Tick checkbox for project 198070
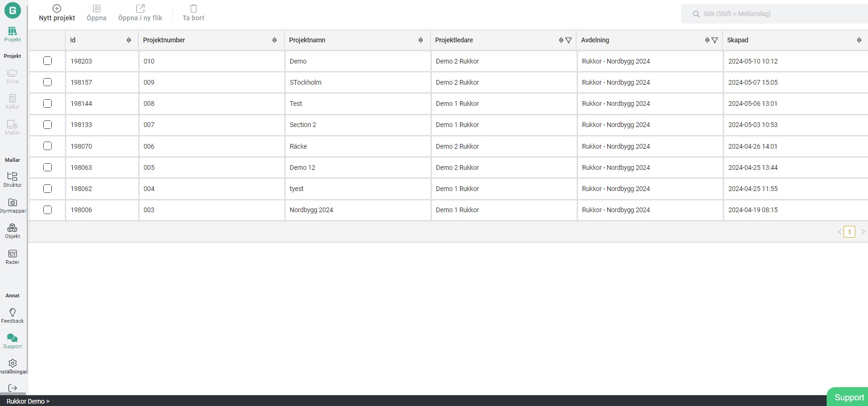This screenshot has height=406, width=868. pos(47,146)
